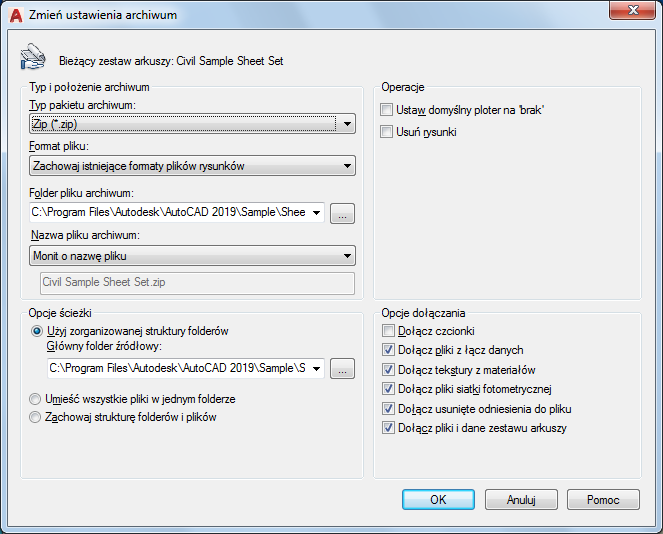Image resolution: width=663 pixels, height=534 pixels.
Task: Expand the archive folder path dropdown arrow
Action: (x=316, y=213)
